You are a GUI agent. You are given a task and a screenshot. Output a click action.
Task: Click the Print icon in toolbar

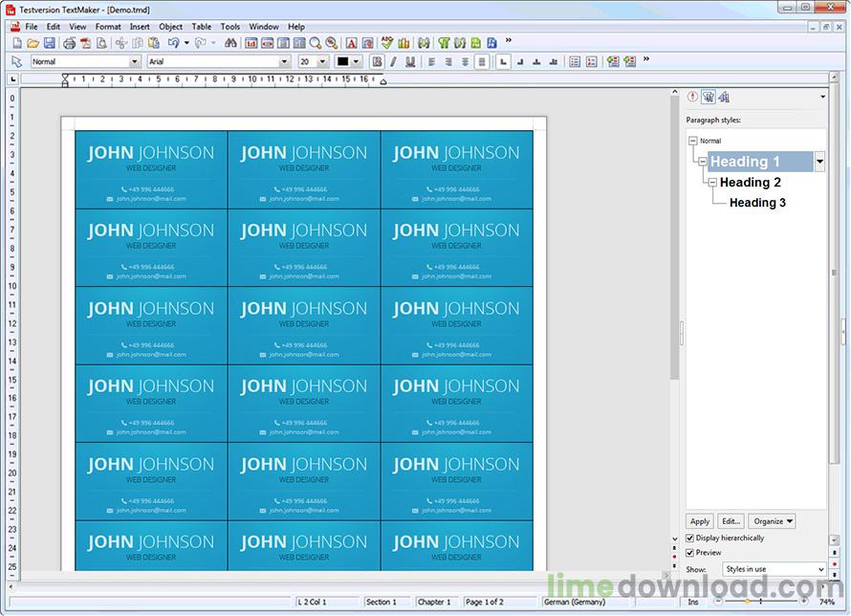click(x=69, y=43)
